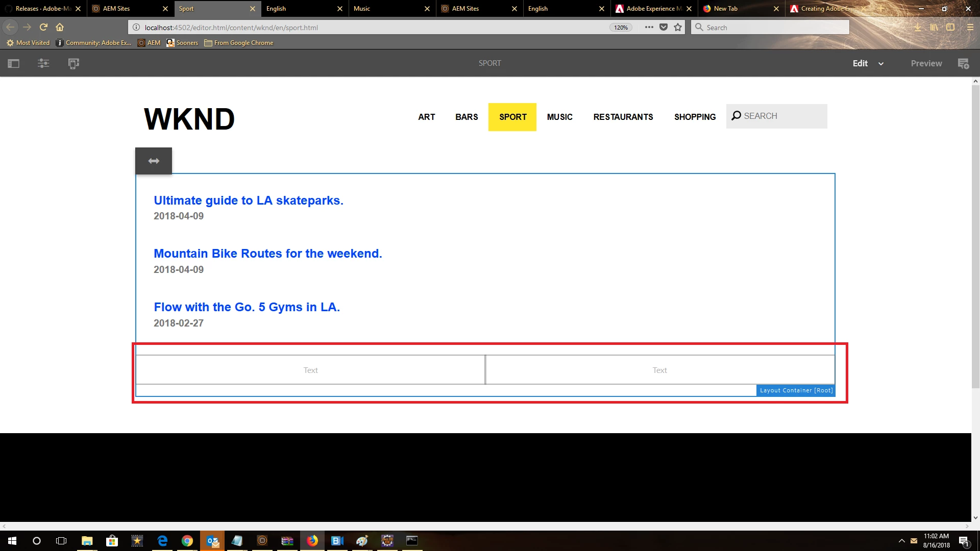Open Ultimate guide to LA skateparks link
The width and height of the screenshot is (980, 551).
[x=249, y=201]
